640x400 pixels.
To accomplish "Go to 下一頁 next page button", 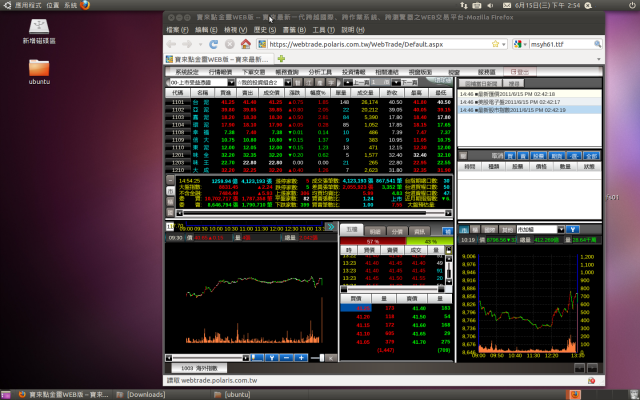I will click(x=406, y=82).
